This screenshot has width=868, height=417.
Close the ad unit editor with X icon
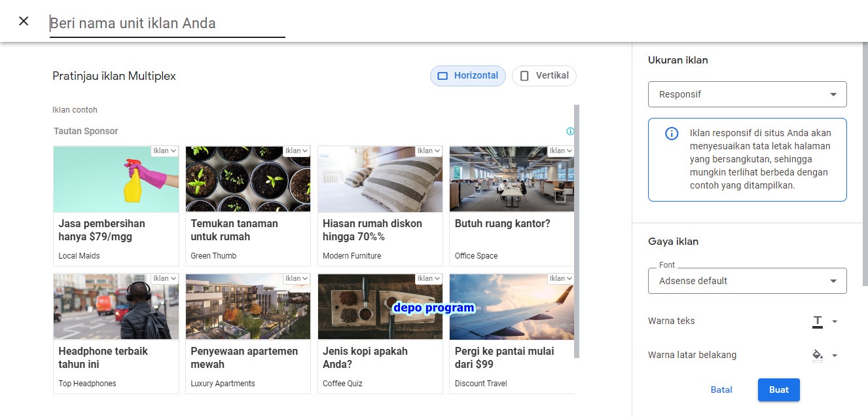[24, 21]
